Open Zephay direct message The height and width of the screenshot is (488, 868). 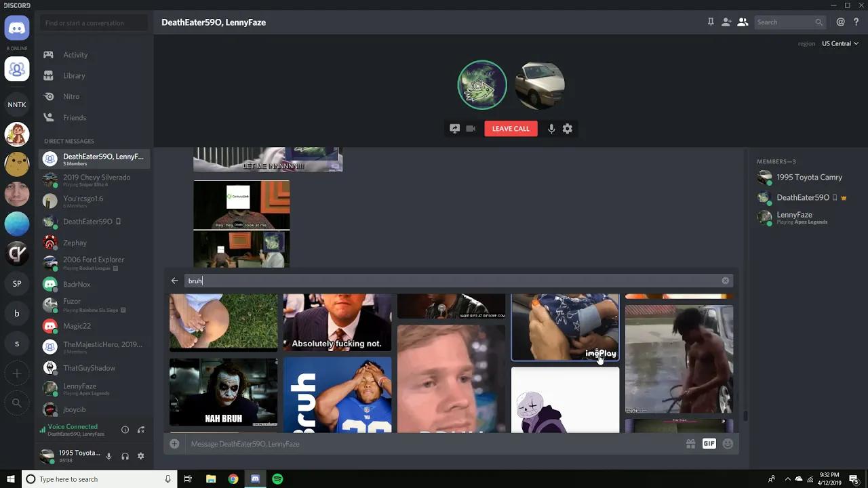[x=94, y=243]
